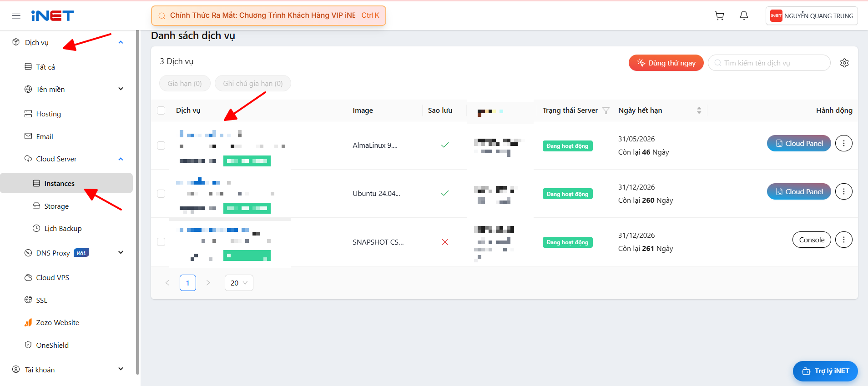The image size is (868, 386).
Task: Open the shopping cart icon
Action: [x=719, y=16]
